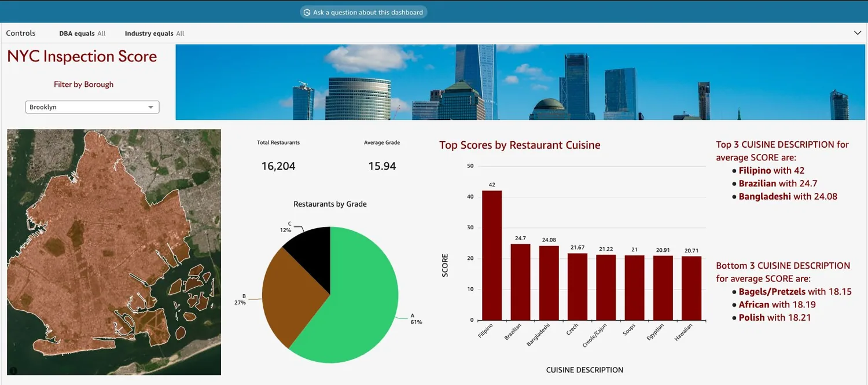Viewport: 868px width, 385px height.
Task: Open the Industry equals All filter control
Action: (x=155, y=34)
